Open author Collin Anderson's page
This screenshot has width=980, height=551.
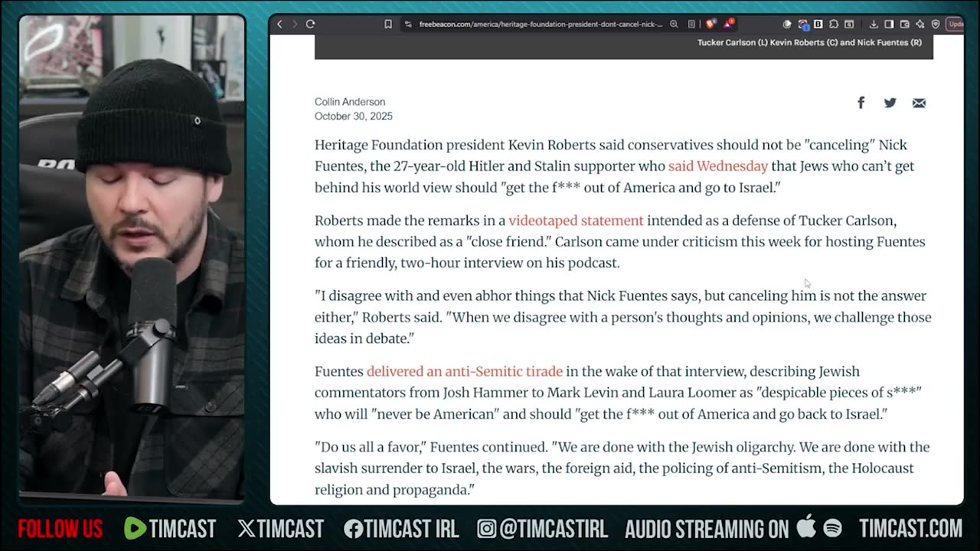click(x=350, y=102)
